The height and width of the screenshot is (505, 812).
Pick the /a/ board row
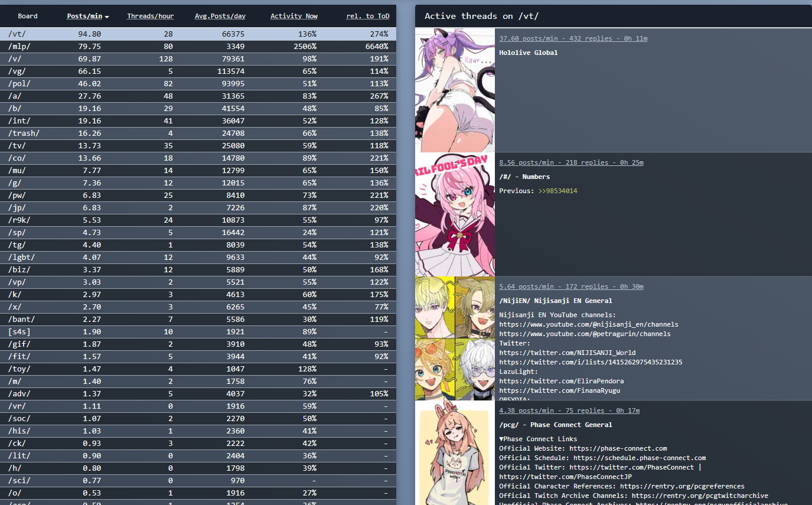pos(198,96)
